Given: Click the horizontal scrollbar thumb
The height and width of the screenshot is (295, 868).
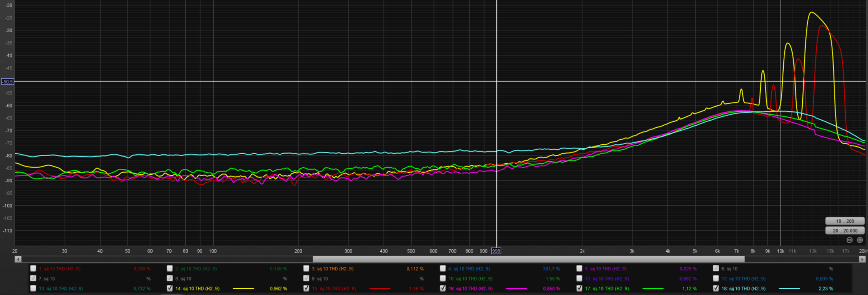Looking at the screenshot, I should click(529, 259).
